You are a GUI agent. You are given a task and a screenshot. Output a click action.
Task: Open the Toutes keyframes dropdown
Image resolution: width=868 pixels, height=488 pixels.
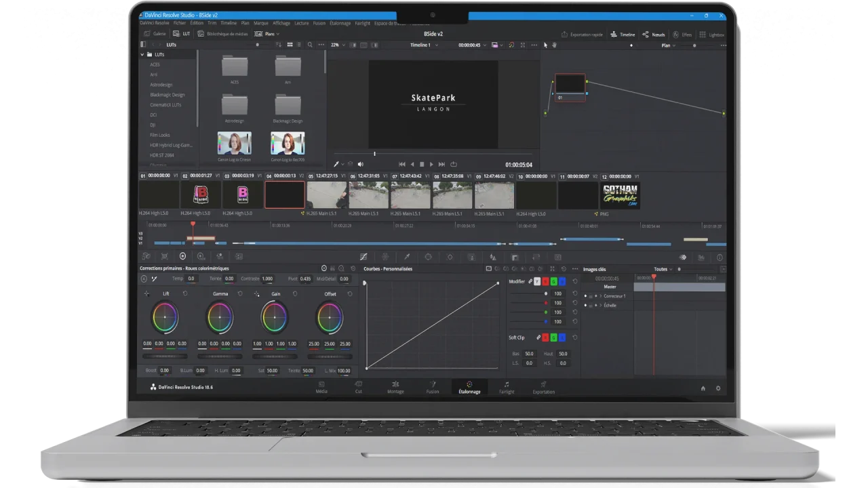(663, 269)
